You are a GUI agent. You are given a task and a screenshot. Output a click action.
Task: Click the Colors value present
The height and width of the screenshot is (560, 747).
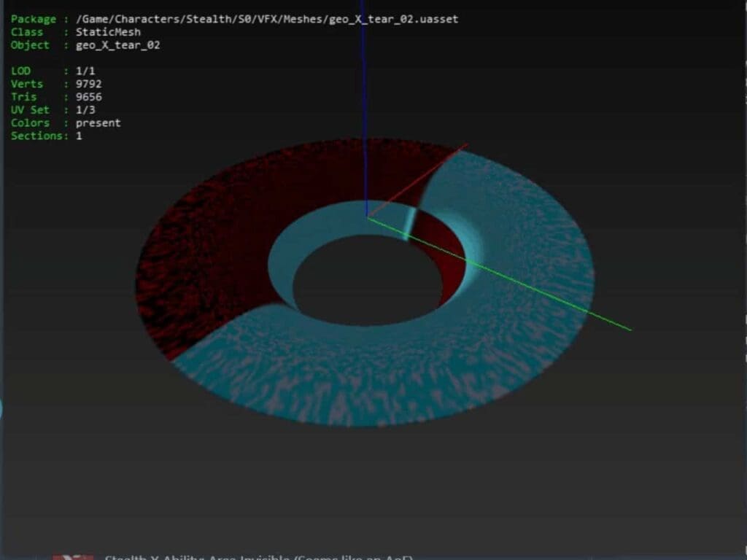tap(98, 123)
